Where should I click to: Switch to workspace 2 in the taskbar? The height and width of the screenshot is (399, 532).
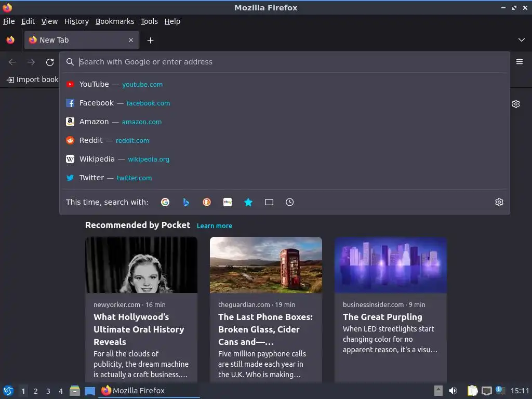click(36, 391)
